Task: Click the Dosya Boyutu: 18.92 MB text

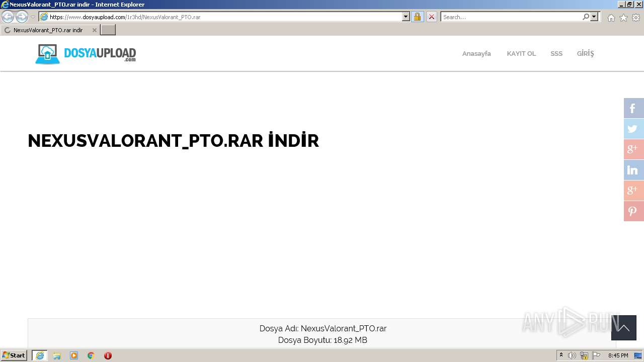Action: pos(323,340)
